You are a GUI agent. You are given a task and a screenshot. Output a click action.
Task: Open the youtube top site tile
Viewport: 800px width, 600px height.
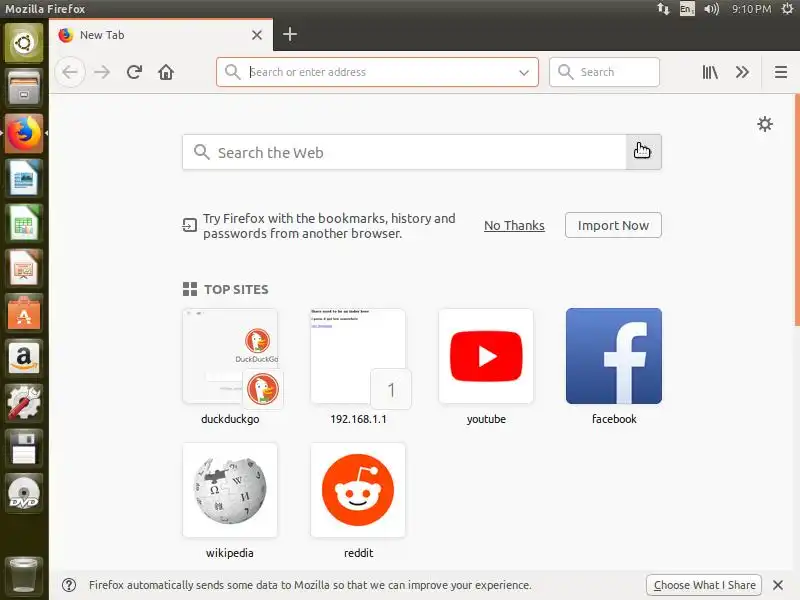click(x=486, y=356)
